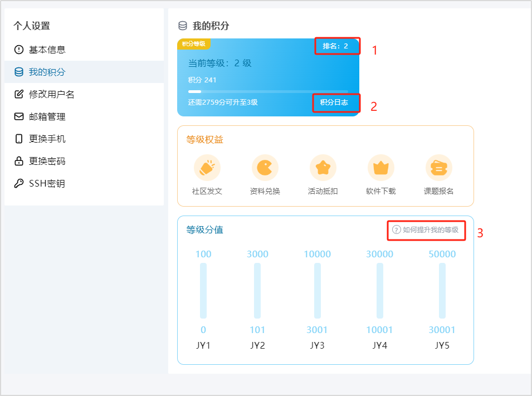Select 我的积分 sidebar item

pos(47,72)
